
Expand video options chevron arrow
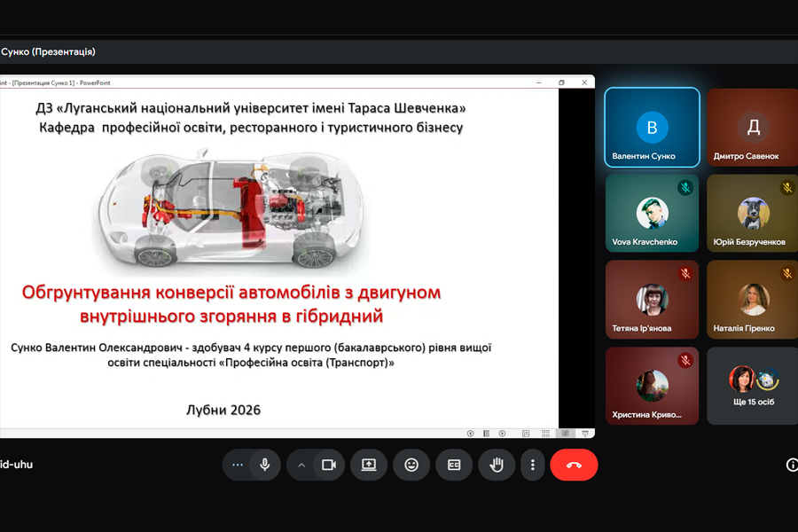coord(301,465)
